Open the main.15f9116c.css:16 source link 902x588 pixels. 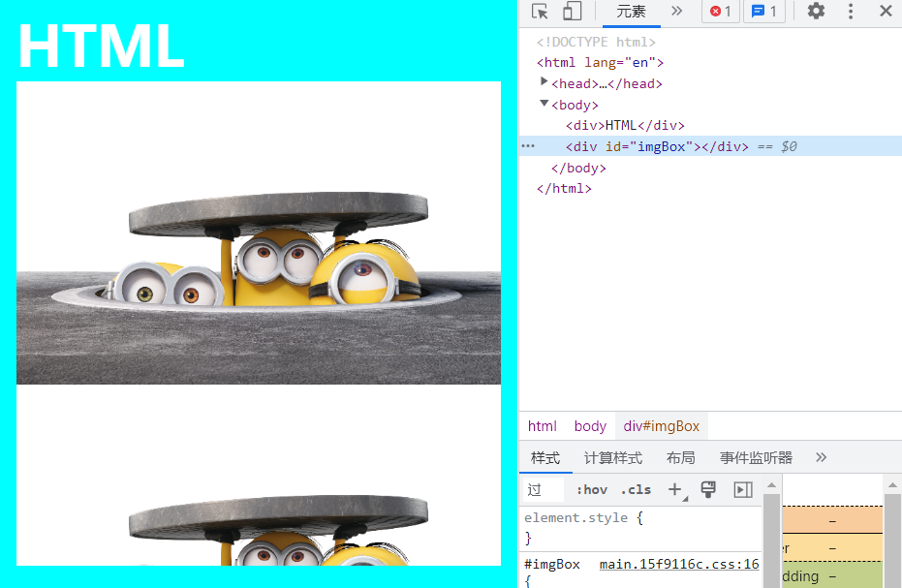[679, 565]
